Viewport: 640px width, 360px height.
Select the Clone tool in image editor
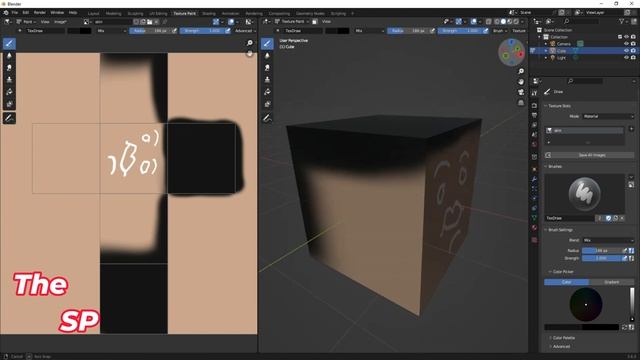point(9,80)
